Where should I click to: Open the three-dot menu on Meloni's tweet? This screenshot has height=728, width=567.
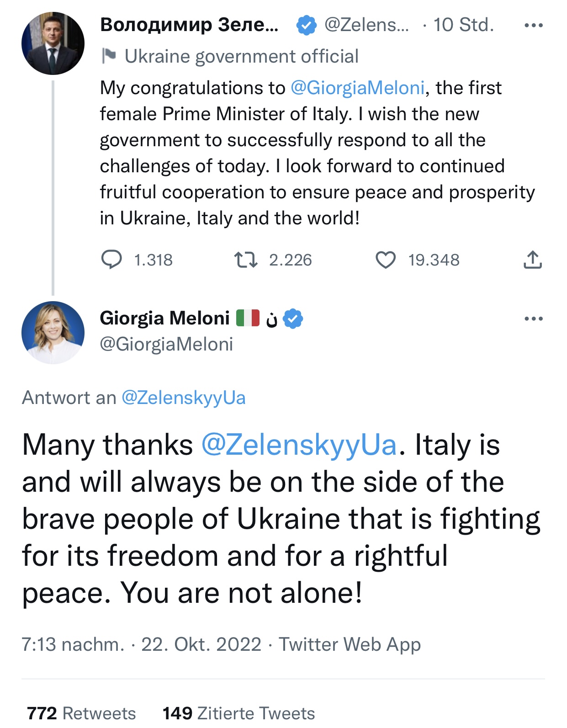pos(534,319)
